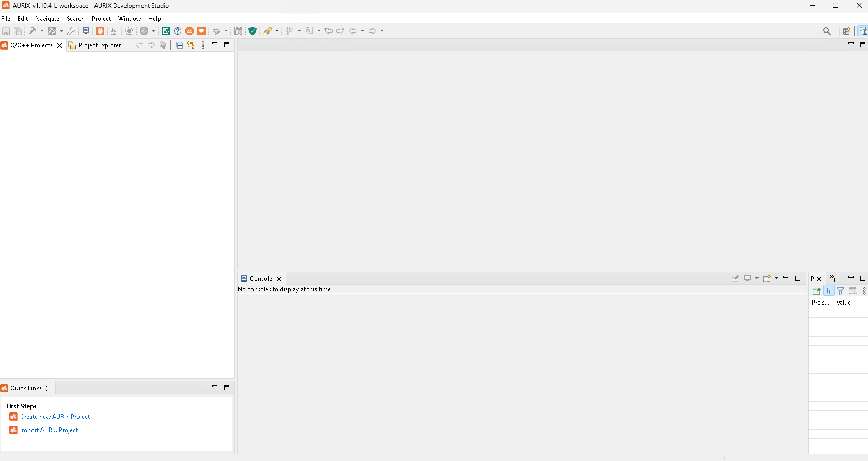This screenshot has width=868, height=461.
Task: Open the Window menu
Action: [x=130, y=19]
